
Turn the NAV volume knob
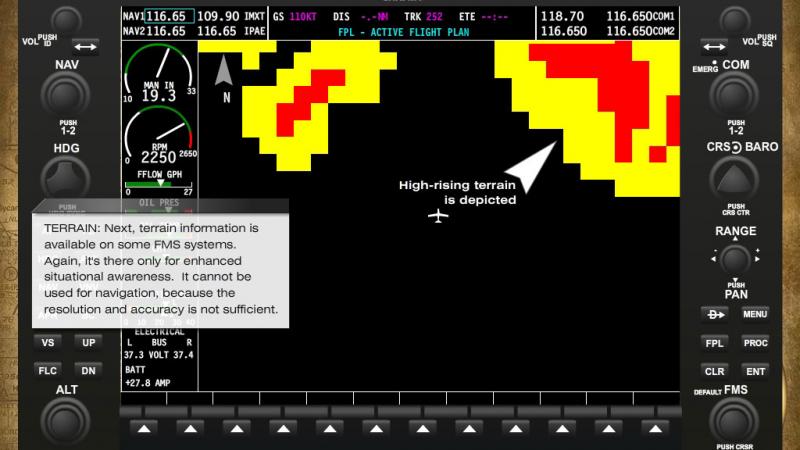(66, 20)
